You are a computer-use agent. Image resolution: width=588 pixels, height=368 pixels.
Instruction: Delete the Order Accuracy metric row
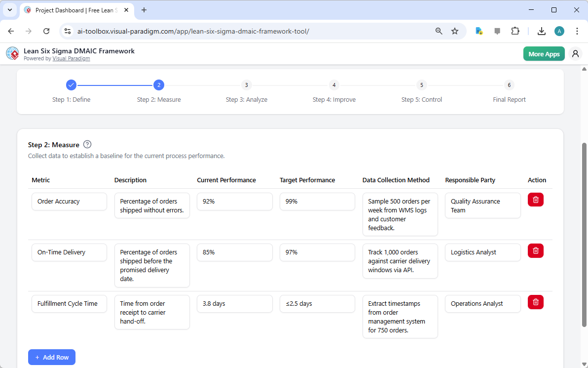(x=535, y=200)
